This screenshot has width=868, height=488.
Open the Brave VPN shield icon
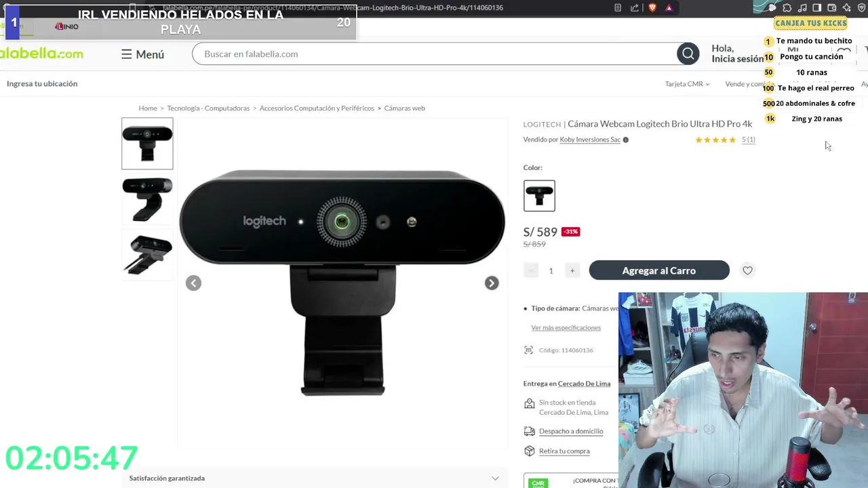pos(862,7)
